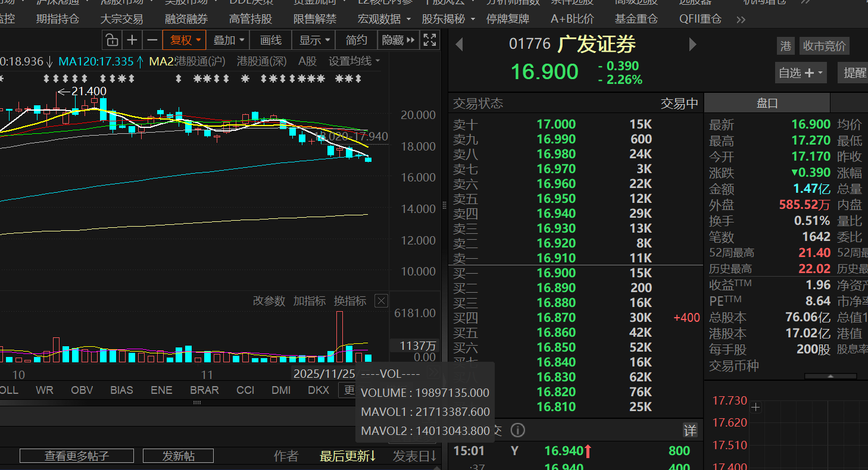
Task: Open 限售解禁 tab
Action: click(315, 19)
